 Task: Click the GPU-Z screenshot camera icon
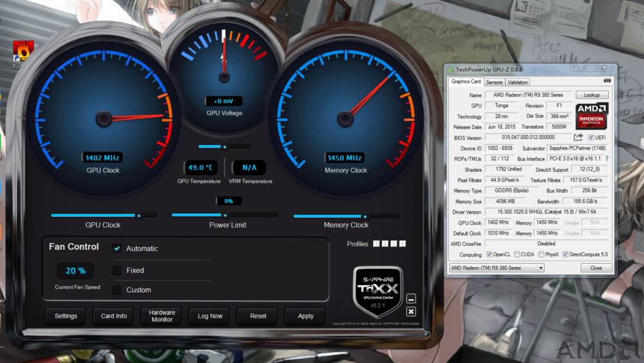607,81
